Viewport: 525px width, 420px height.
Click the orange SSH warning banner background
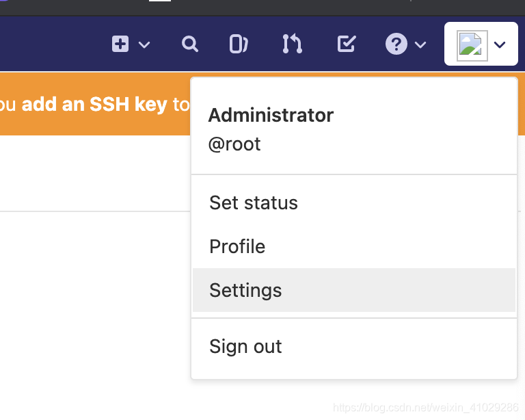click(x=95, y=124)
